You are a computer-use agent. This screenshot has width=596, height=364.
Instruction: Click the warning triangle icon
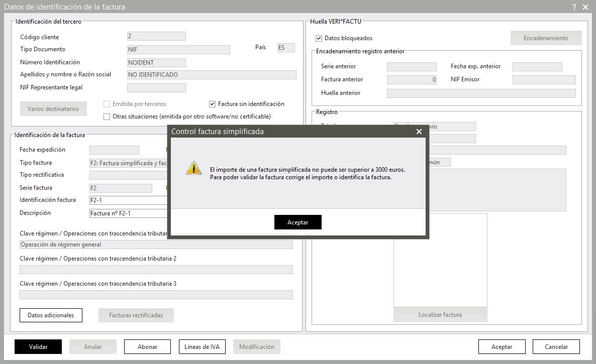193,169
